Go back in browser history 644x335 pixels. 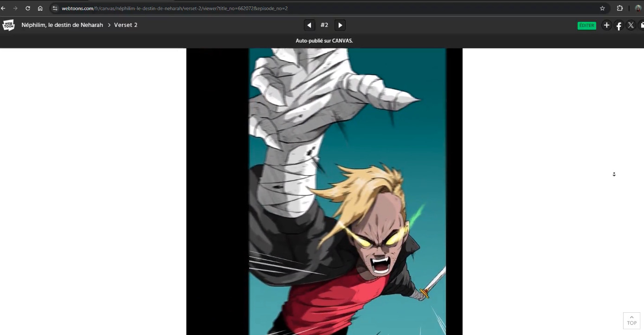pos(3,8)
